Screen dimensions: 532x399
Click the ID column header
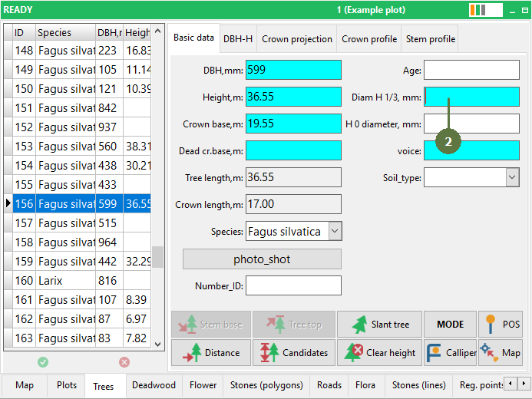[x=24, y=32]
